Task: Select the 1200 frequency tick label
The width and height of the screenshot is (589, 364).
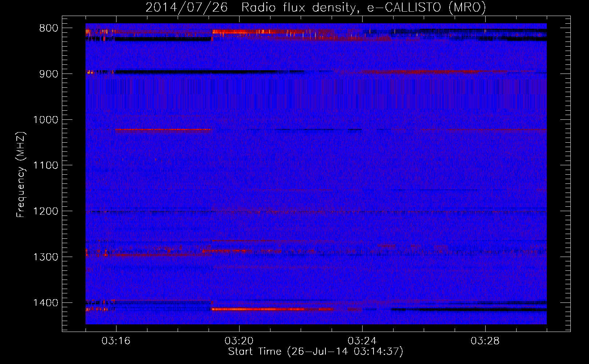Action: 46,211
